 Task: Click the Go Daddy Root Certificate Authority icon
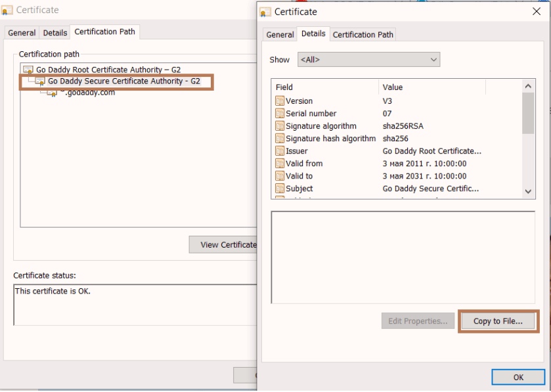click(28, 69)
